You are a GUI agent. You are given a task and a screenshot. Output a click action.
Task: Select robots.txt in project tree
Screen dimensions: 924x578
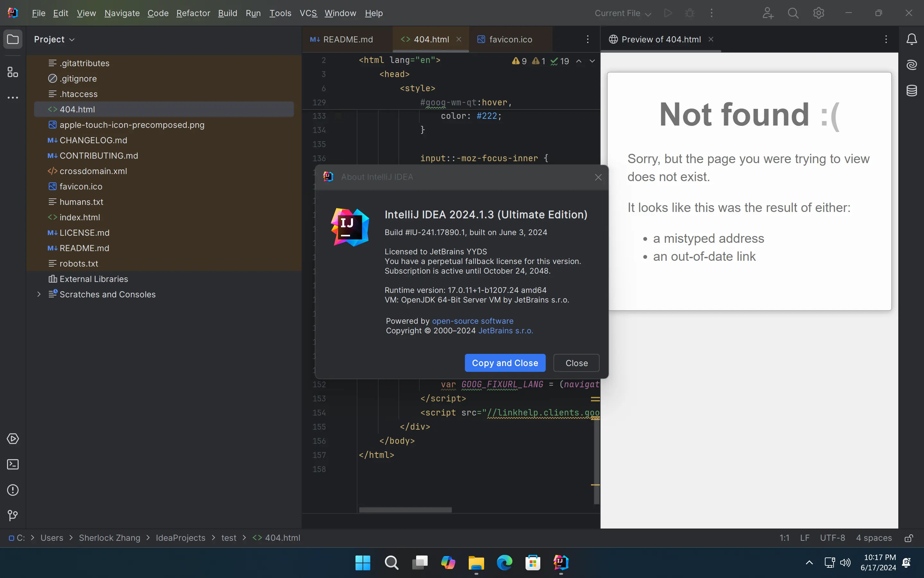164,263
